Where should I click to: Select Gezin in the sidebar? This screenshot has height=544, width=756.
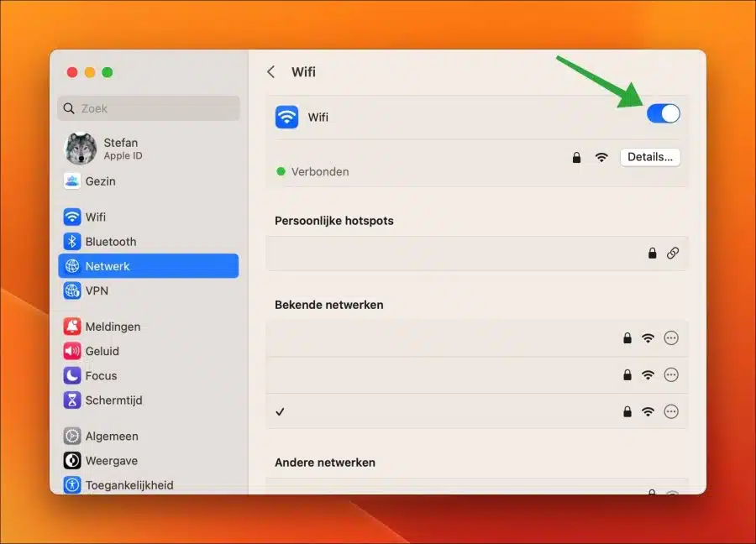point(149,181)
